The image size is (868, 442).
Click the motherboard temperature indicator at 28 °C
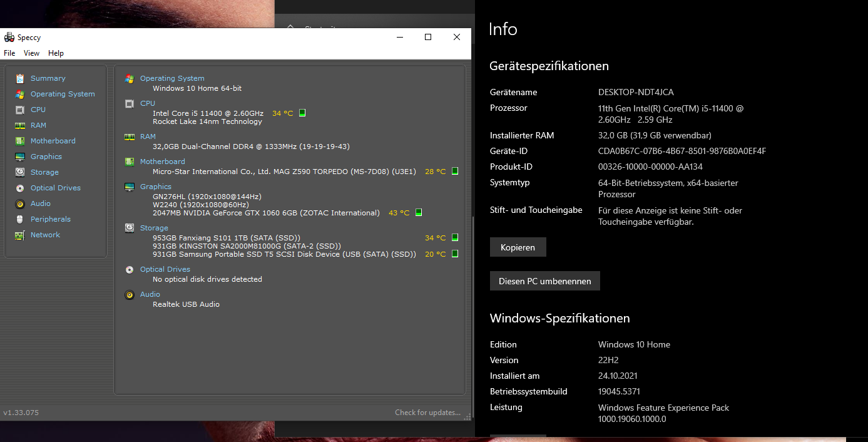[x=455, y=171]
